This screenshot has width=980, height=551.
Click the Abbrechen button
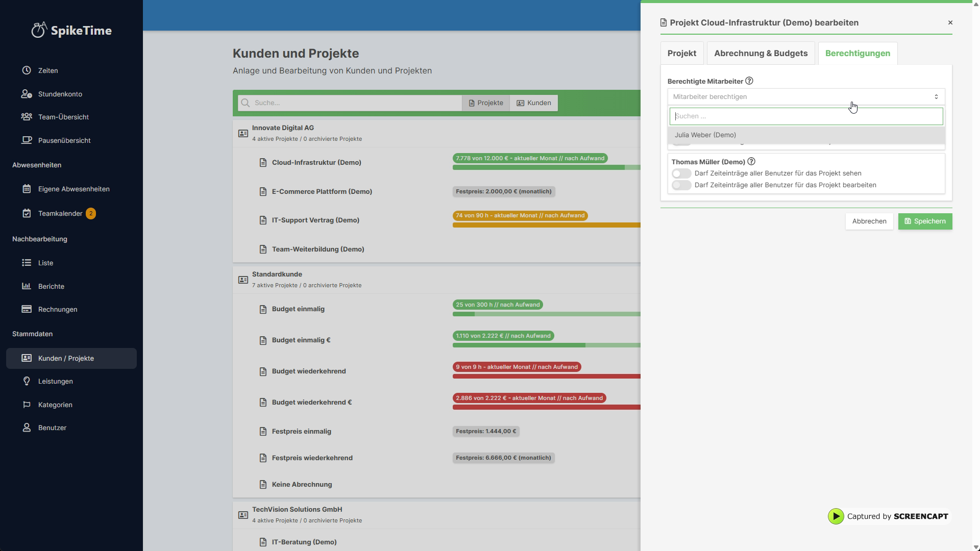pos(869,221)
